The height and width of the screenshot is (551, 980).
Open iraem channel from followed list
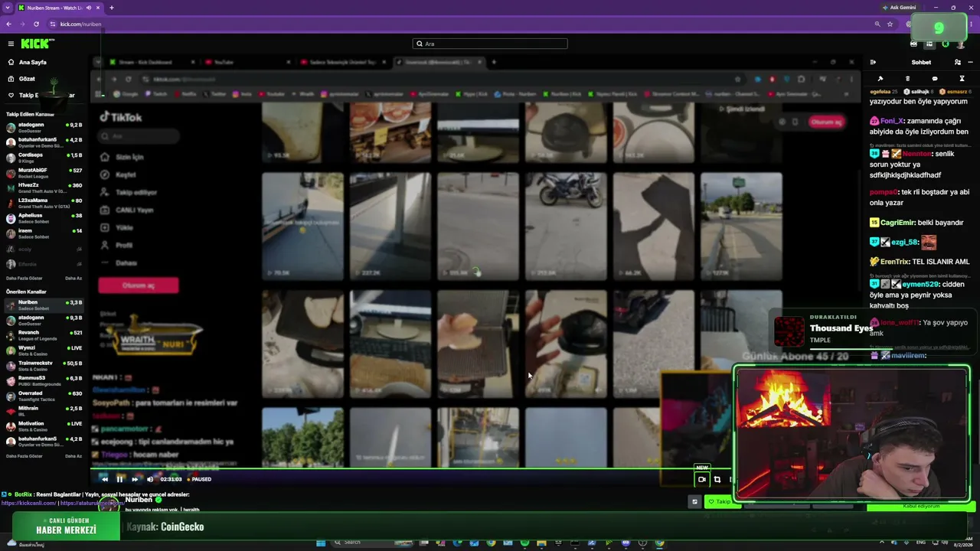pyautogui.click(x=44, y=233)
